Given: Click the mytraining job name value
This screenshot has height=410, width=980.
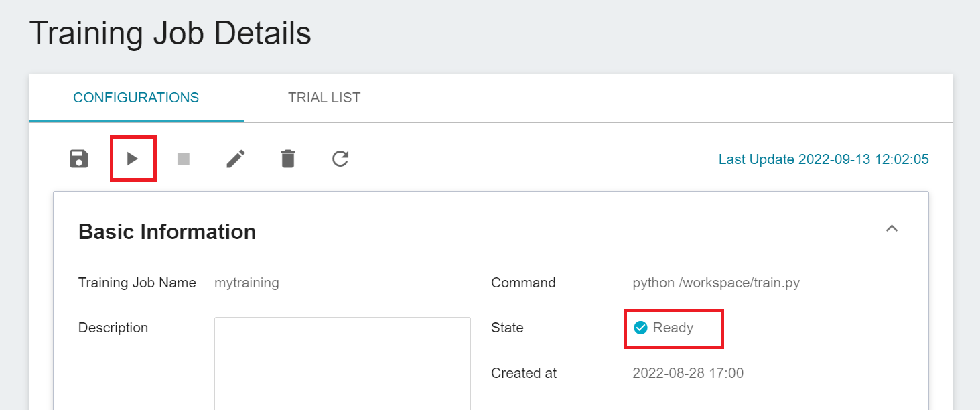Looking at the screenshot, I should pos(247,283).
